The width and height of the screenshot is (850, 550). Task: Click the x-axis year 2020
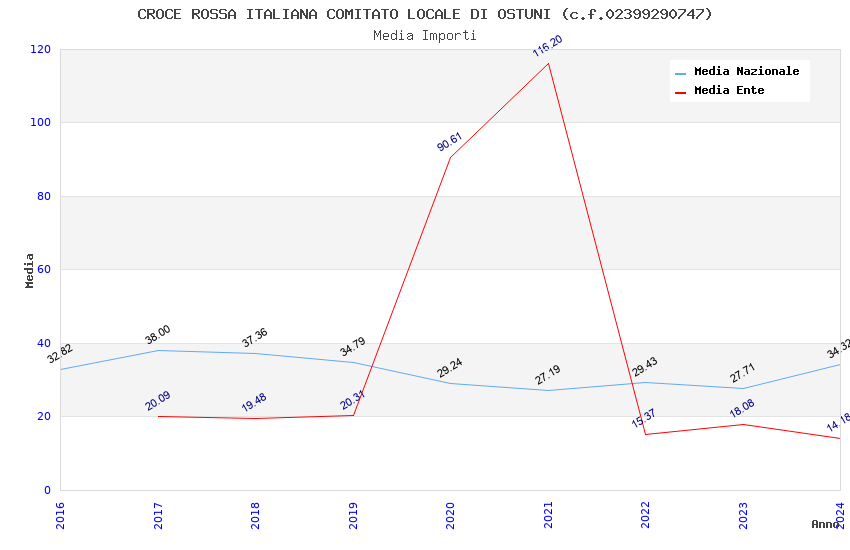450,515
